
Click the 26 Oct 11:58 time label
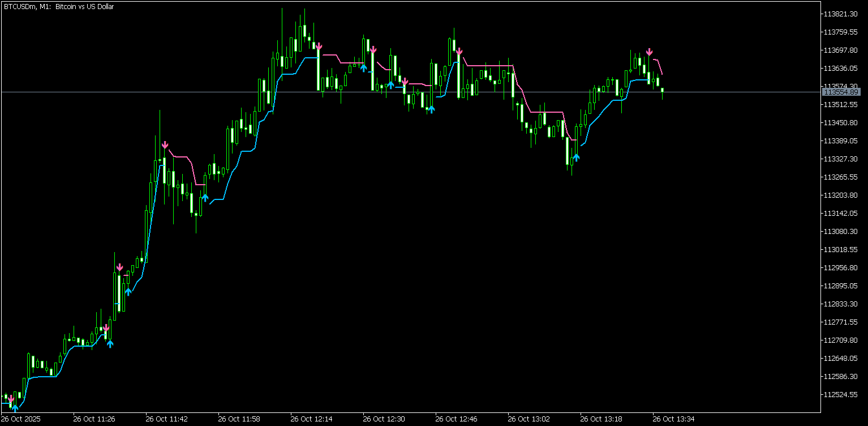pos(239,419)
